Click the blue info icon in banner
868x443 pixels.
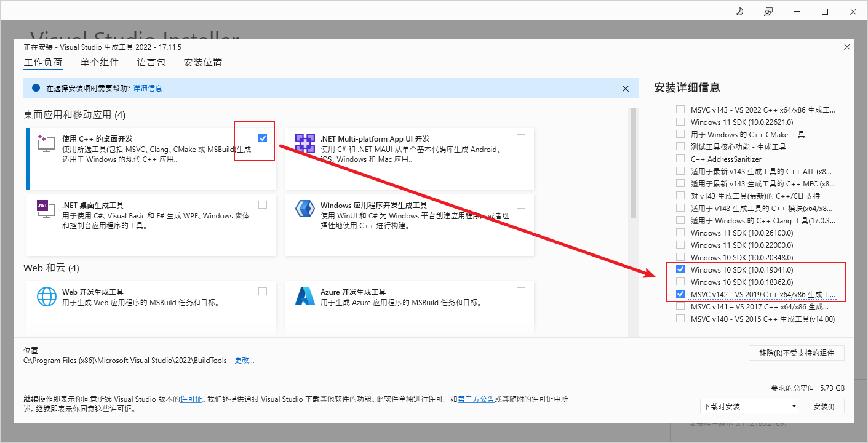(x=36, y=88)
